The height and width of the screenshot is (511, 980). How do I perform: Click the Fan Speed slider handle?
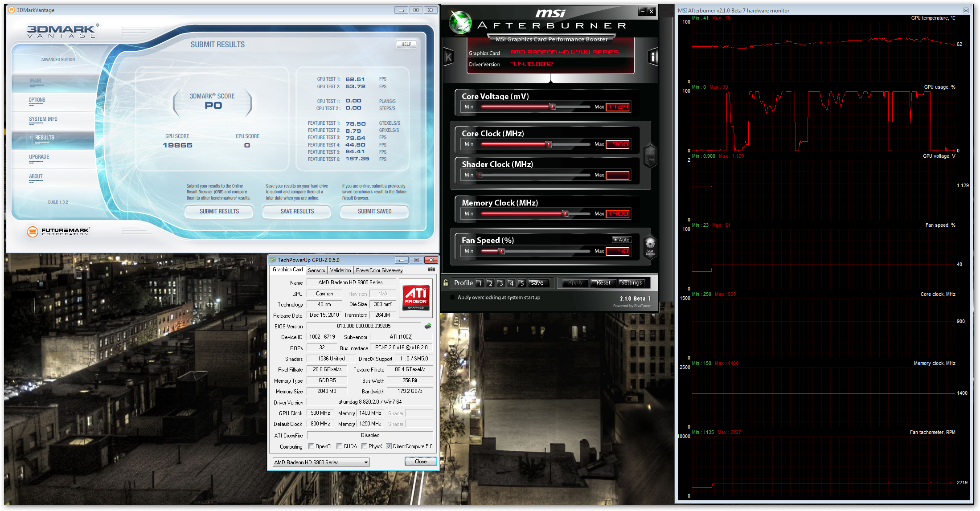coord(501,251)
